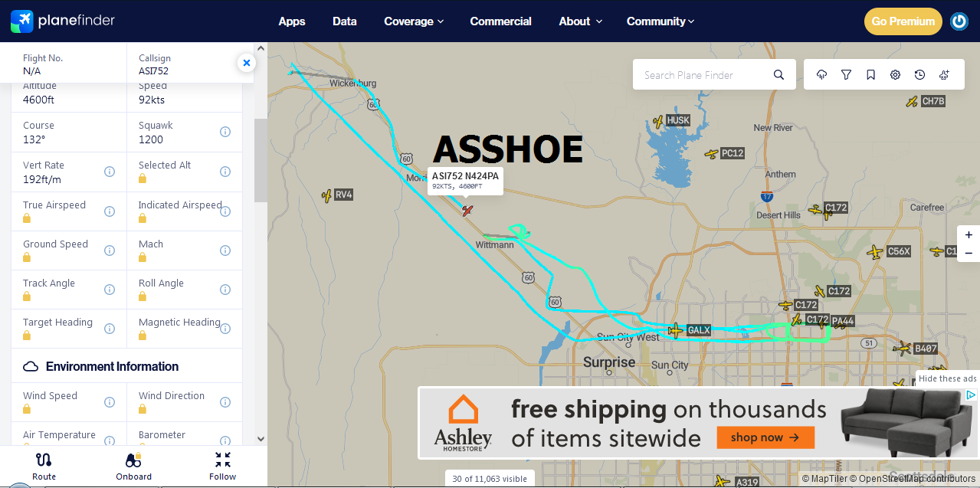
Task: Open playback history clock icon
Action: point(919,74)
